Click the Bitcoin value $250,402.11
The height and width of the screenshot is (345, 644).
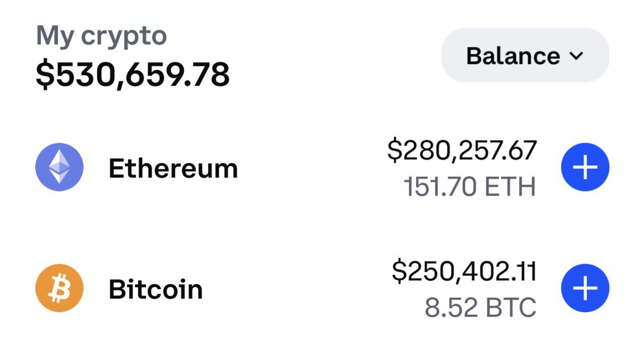tap(464, 271)
